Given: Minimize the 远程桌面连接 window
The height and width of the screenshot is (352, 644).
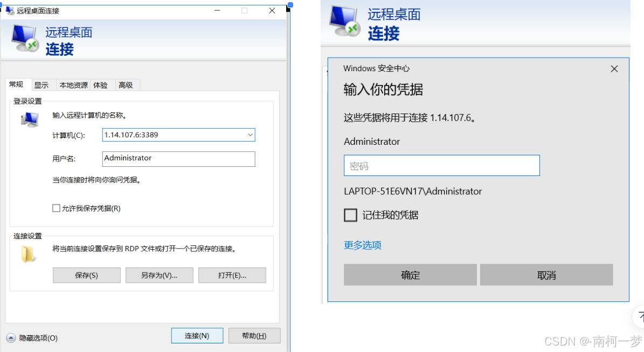Looking at the screenshot, I should click(217, 11).
